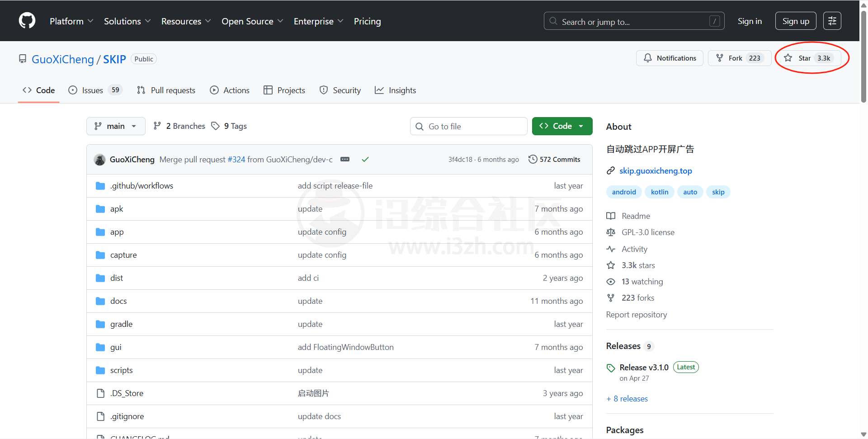
Task: Switch to the Issues tab
Action: (x=93, y=90)
